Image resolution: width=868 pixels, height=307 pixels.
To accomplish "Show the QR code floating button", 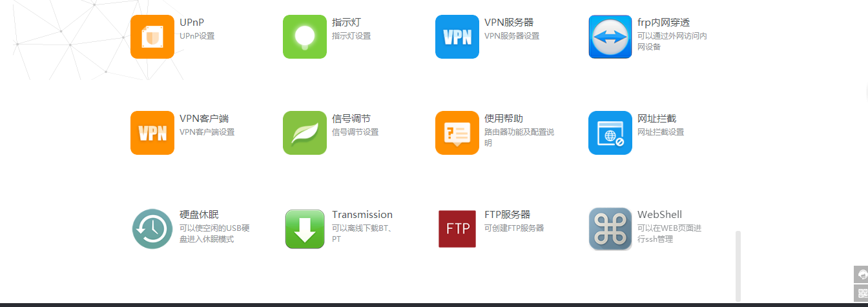I will click(861, 292).
